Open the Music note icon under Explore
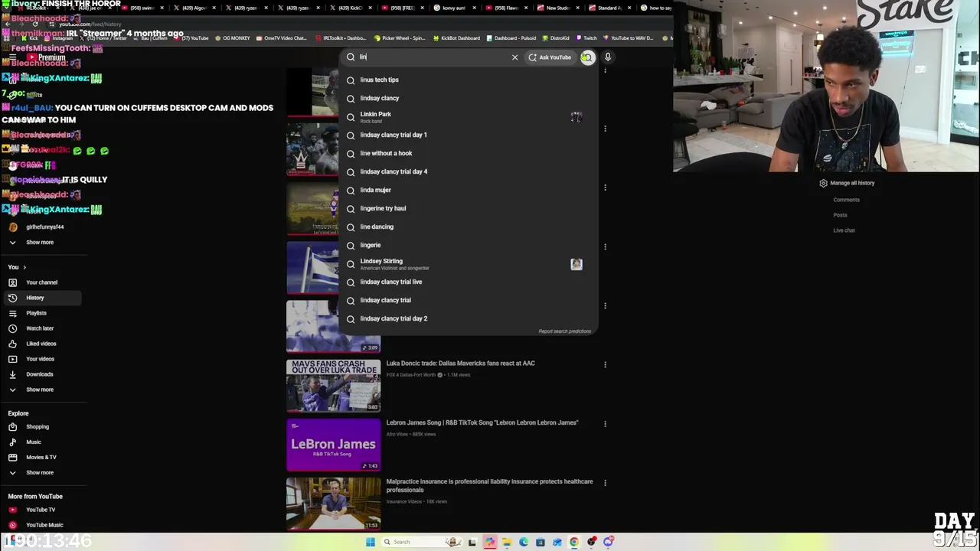Image resolution: width=980 pixels, height=551 pixels. 12,442
